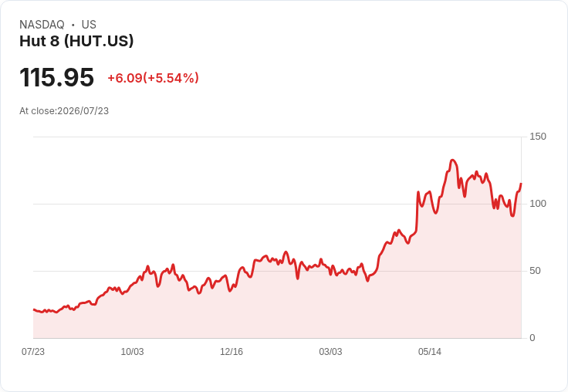Click the 10/03 x-axis date label
This screenshot has width=568, height=392.
pos(132,352)
